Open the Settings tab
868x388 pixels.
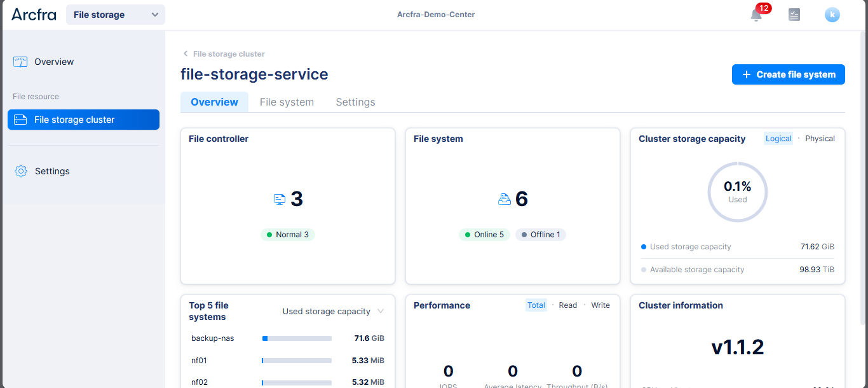click(355, 102)
